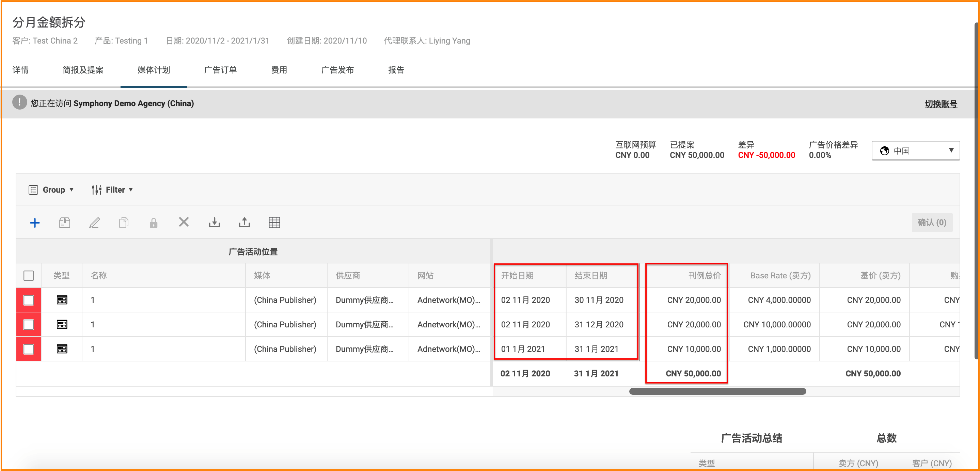The width and height of the screenshot is (980, 471).
Task: Click the pencil edit icon
Action: (94, 223)
